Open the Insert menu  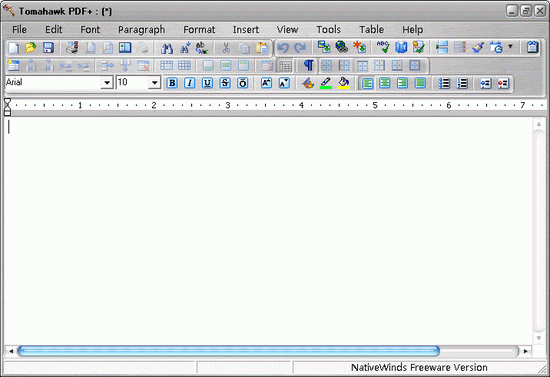246,30
